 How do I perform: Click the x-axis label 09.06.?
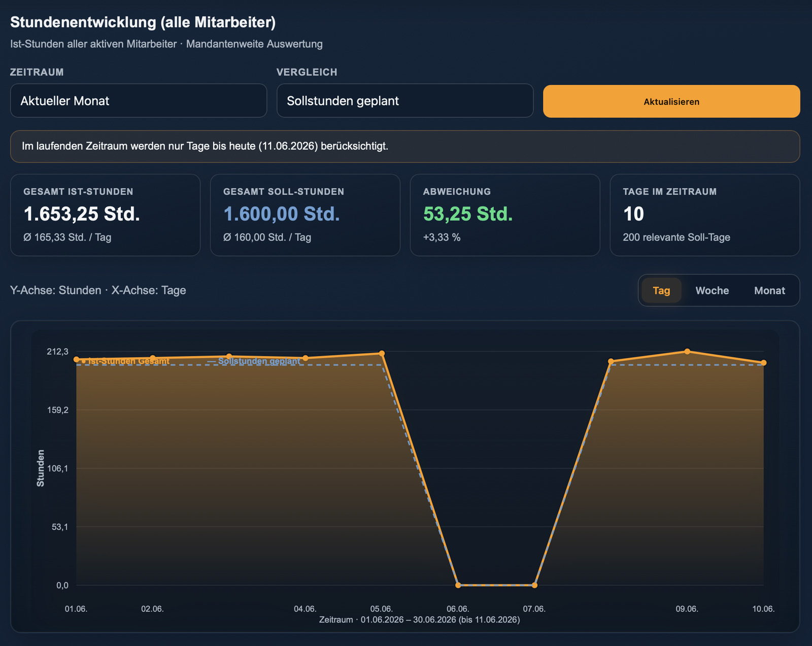coord(687,609)
